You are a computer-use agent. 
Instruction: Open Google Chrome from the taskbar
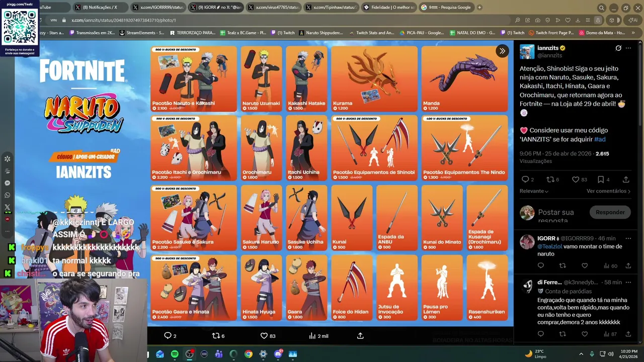[x=249, y=354]
